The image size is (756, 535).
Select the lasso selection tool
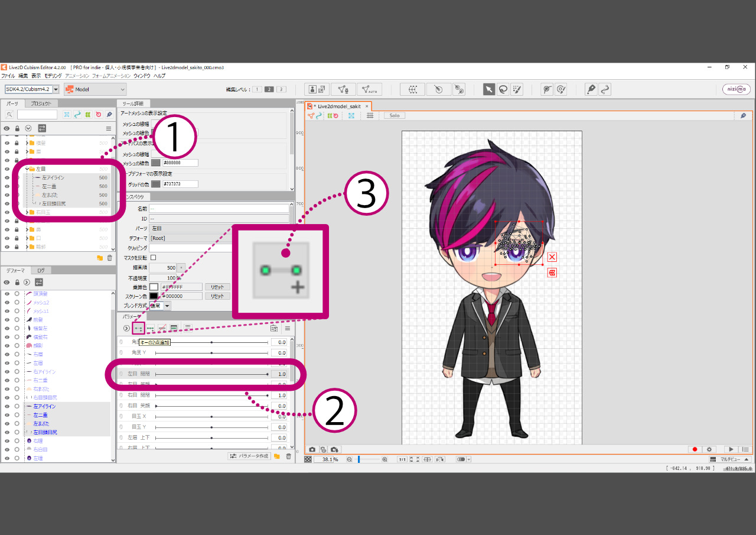[503, 89]
